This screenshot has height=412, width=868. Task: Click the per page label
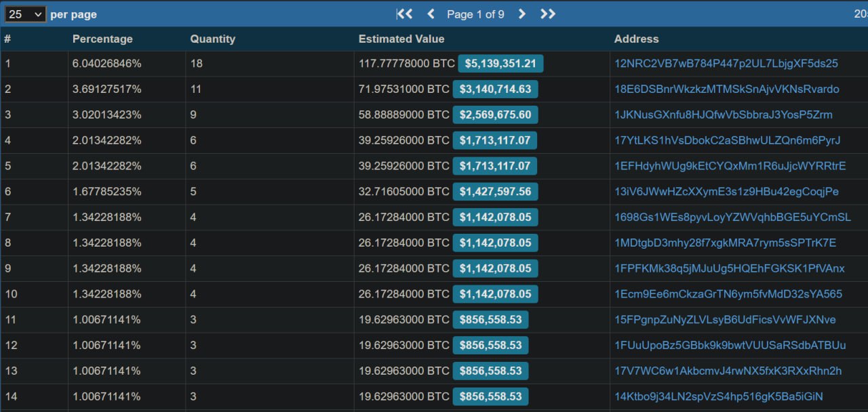[x=73, y=14]
